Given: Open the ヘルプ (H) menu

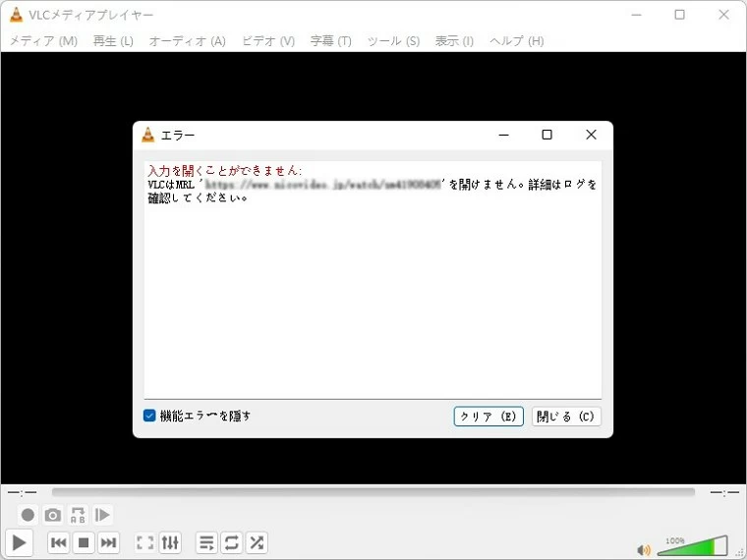Looking at the screenshot, I should pyautogui.click(x=516, y=41).
